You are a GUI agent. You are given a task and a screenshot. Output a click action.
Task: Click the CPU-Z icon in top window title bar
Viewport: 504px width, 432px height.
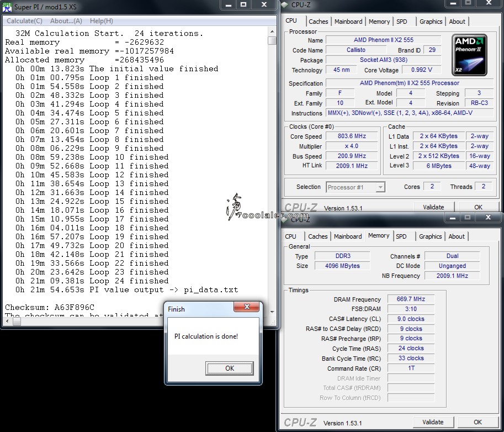(x=285, y=6)
